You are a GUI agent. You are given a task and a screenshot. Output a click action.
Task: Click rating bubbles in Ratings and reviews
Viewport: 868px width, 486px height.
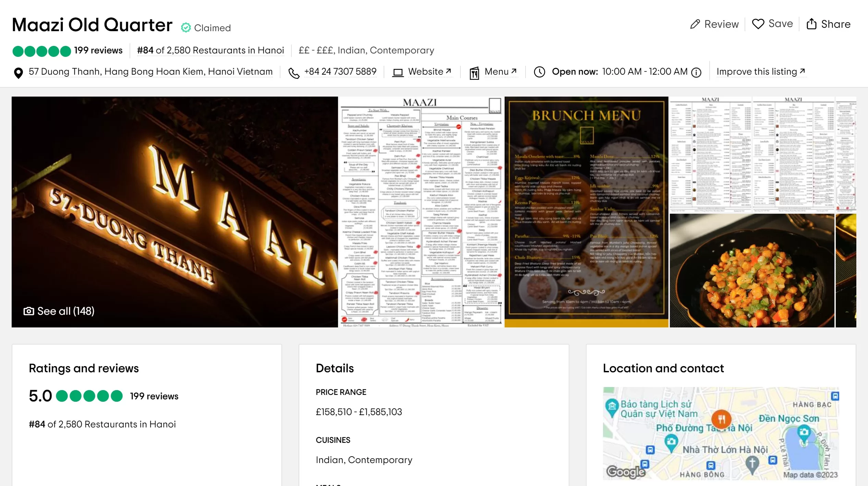(89, 396)
